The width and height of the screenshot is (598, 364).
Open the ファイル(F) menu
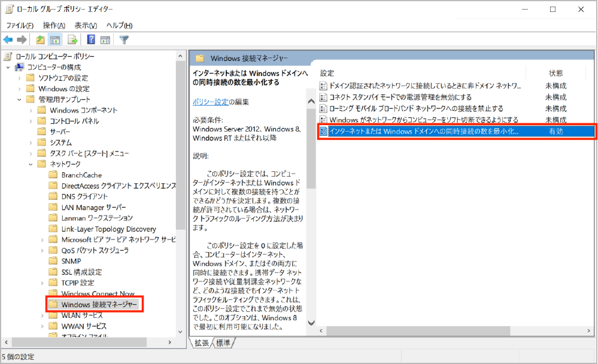click(x=20, y=25)
